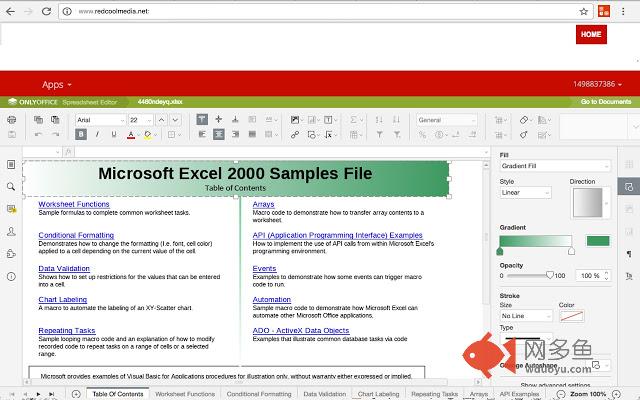Open the Apps menu in red bar
Screen dimensions: 640x400
56,84
